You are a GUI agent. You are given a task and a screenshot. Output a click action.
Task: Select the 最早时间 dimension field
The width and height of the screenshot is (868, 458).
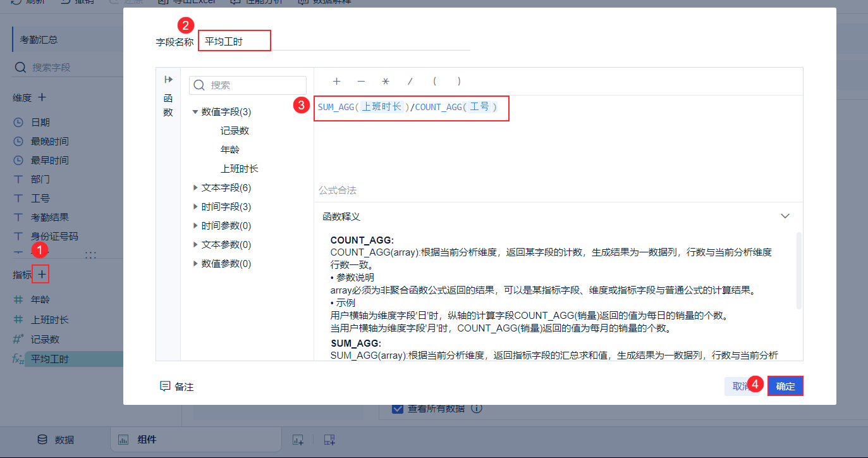(50, 160)
